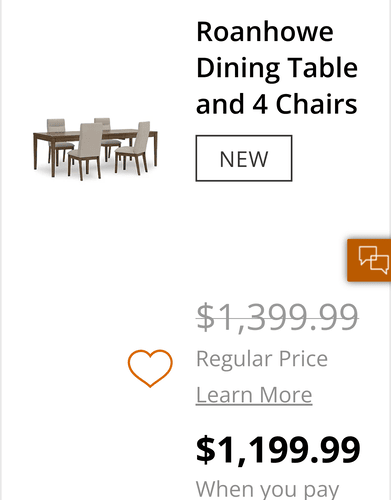Click the front chair in product photo
391x500 pixels.
(x=86, y=151)
